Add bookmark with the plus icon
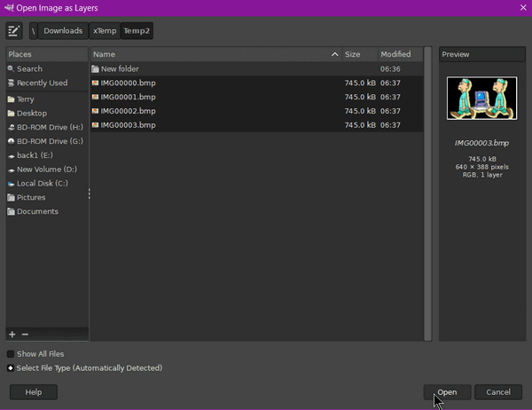The width and height of the screenshot is (532, 410). click(x=12, y=335)
